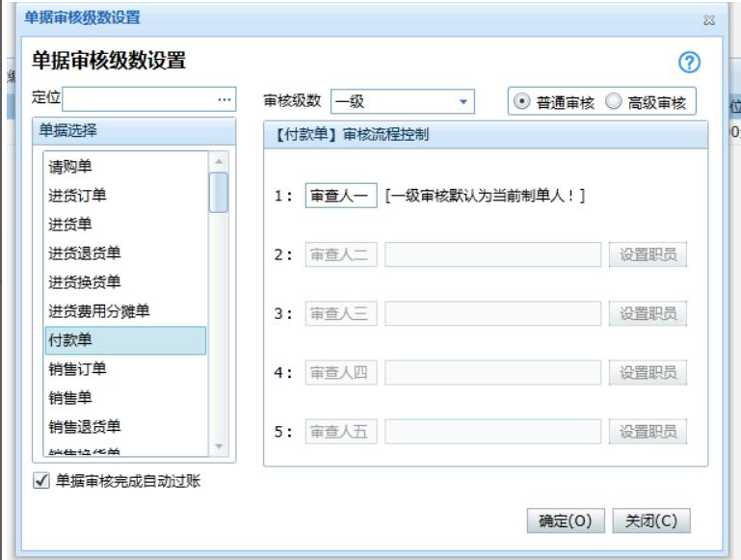Viewport: 741px width, 560px height.
Task: Click the staff field in row 3
Action: [x=493, y=313]
